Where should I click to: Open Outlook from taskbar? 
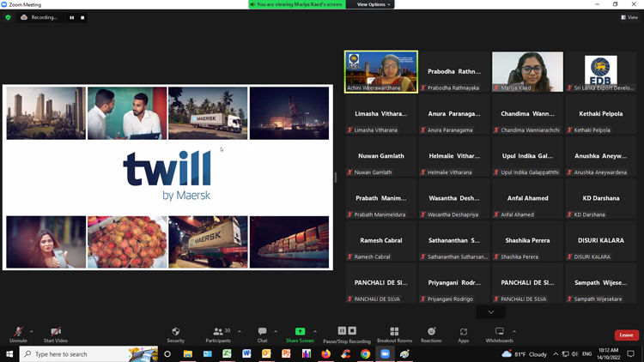[266, 353]
